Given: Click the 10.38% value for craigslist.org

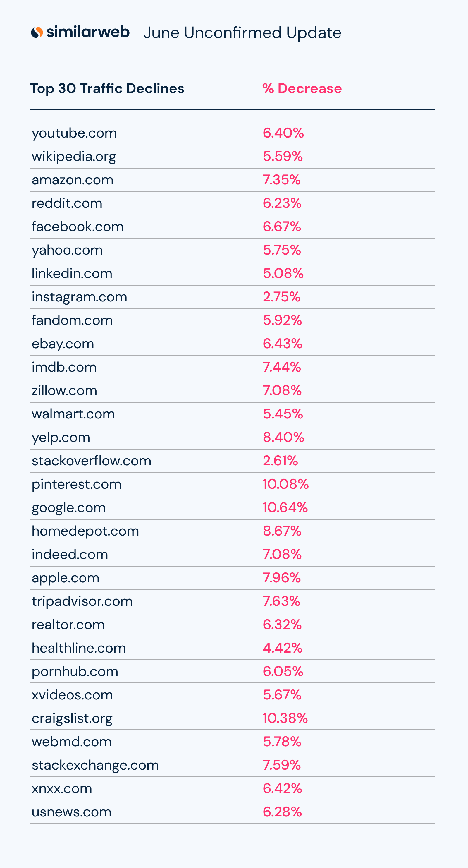Looking at the screenshot, I should pos(285,718).
